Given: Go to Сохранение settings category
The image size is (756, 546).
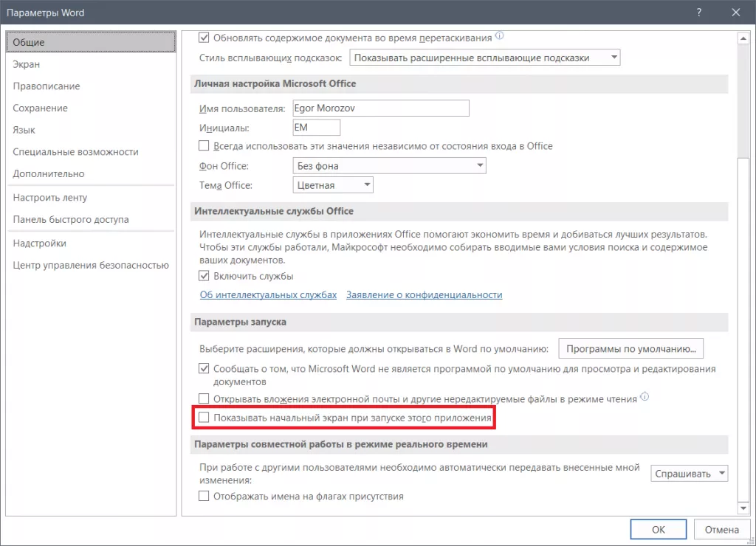Looking at the screenshot, I should [91, 108].
